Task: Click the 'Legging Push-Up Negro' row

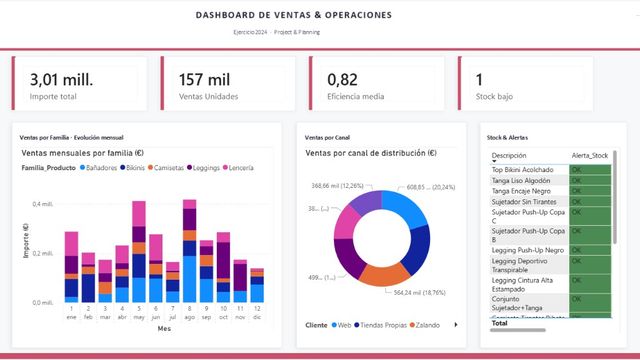Action: [551, 250]
